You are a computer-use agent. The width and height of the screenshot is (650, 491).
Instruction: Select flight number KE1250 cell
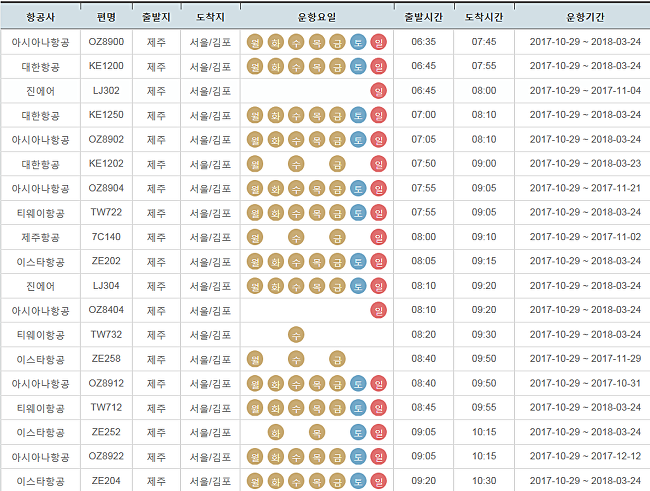click(106, 115)
